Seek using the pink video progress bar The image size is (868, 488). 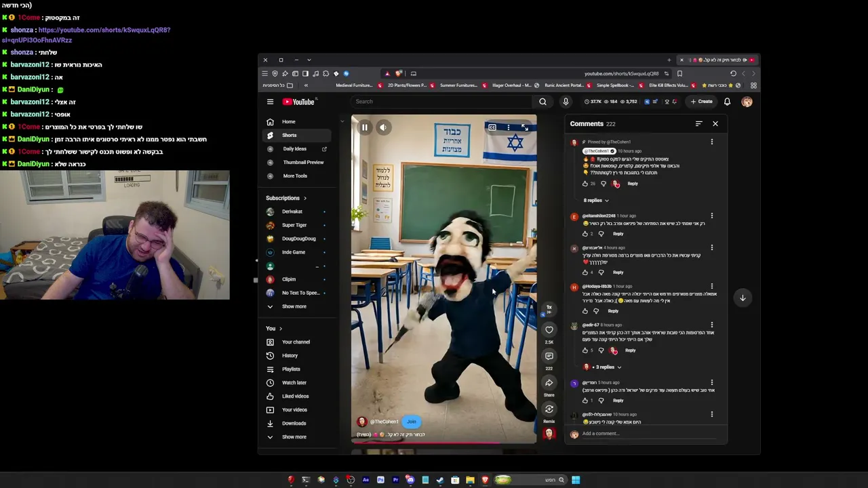coord(443,443)
